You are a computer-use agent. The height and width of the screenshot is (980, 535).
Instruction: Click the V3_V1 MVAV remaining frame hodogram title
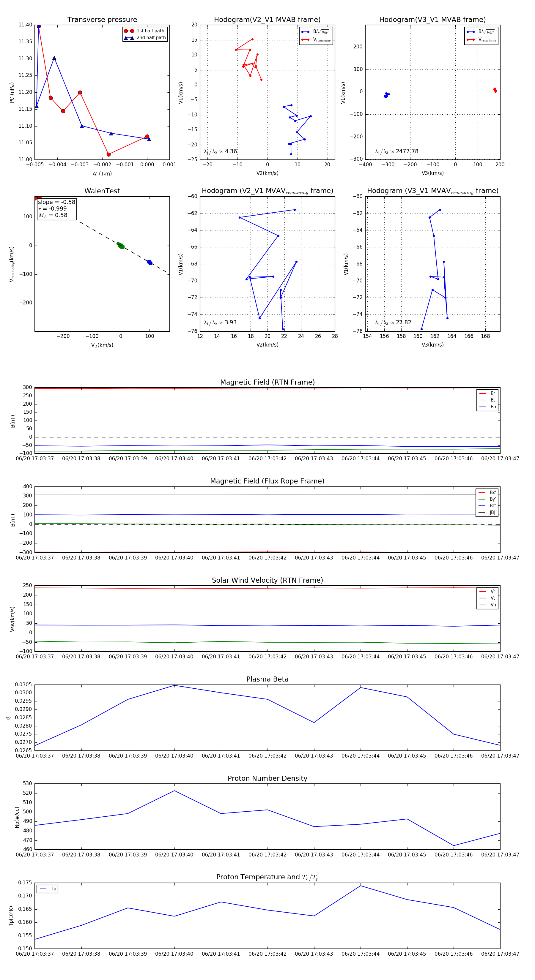tap(432, 191)
